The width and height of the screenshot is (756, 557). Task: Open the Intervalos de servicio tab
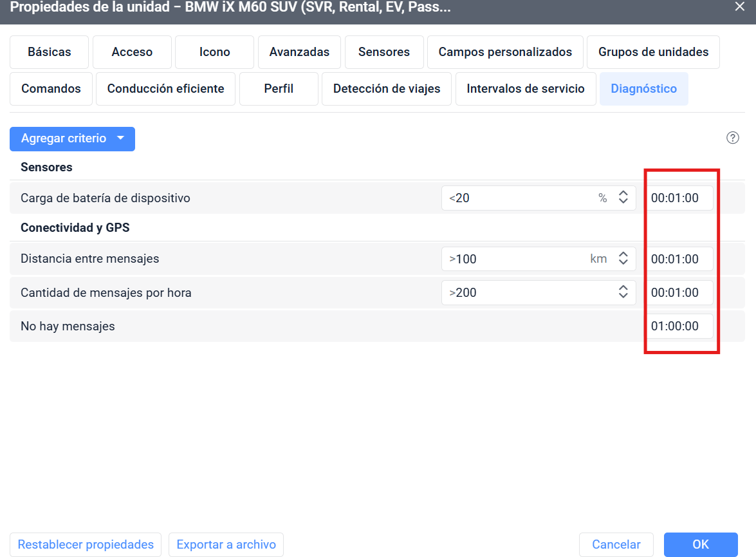pyautogui.click(x=526, y=89)
